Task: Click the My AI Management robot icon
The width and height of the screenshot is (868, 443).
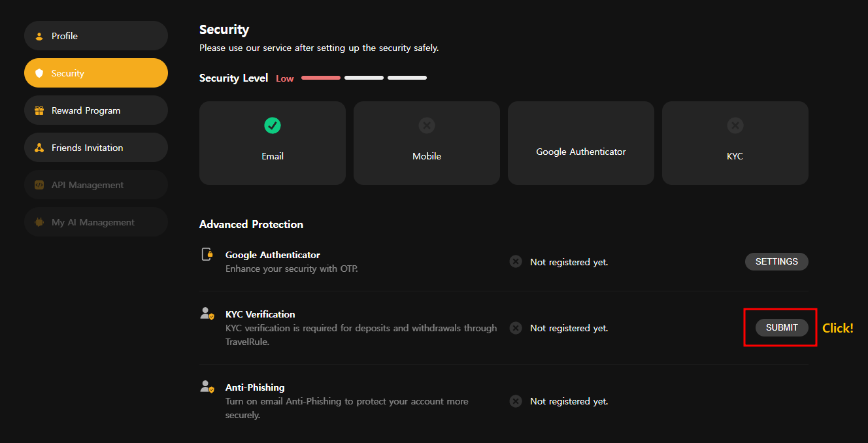Action: coord(39,222)
